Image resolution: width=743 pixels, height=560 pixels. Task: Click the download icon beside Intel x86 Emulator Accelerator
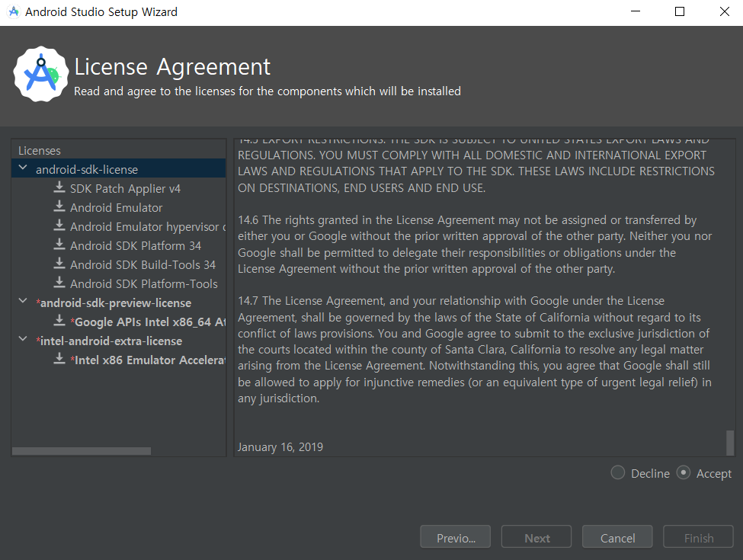click(59, 359)
